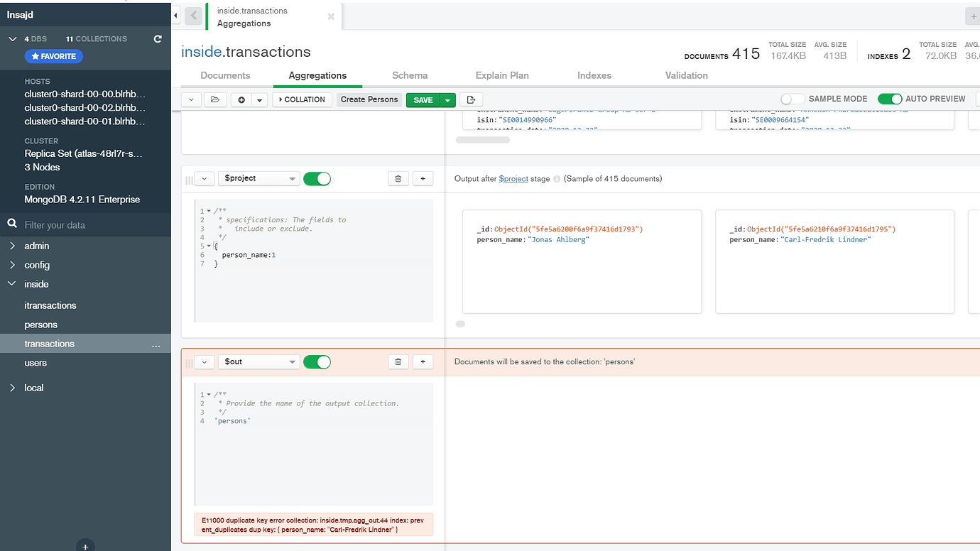Refresh databases in the sidebar
This screenshot has height=551, width=980.
point(158,39)
